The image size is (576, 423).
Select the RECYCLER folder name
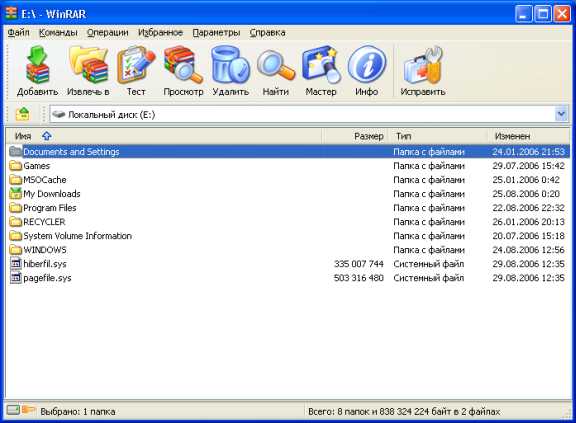click(44, 222)
